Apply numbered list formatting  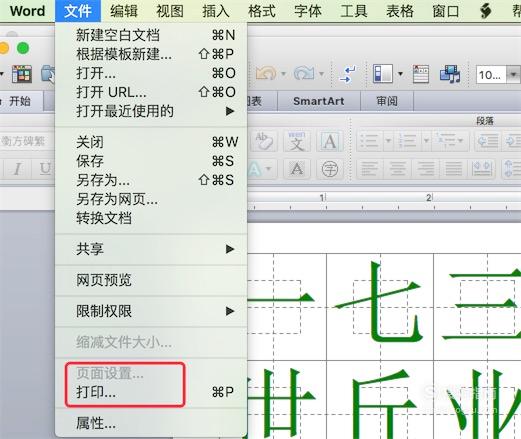[x=407, y=141]
